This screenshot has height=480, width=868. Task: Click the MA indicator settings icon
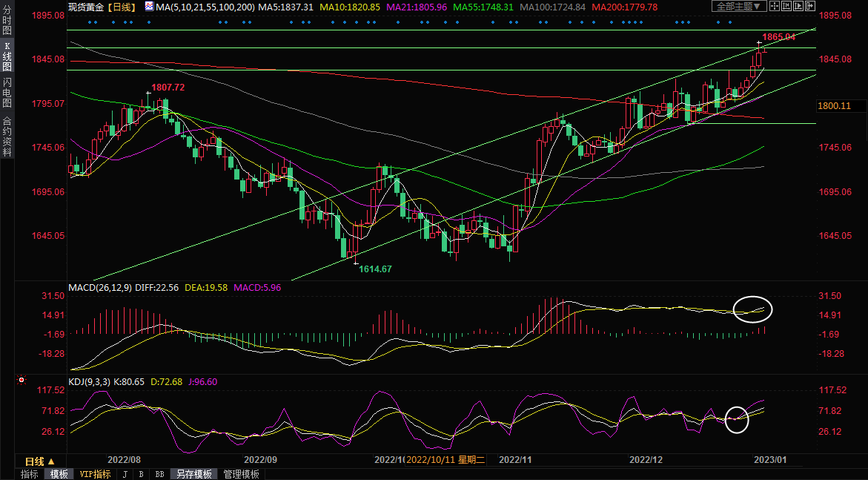[x=149, y=7]
